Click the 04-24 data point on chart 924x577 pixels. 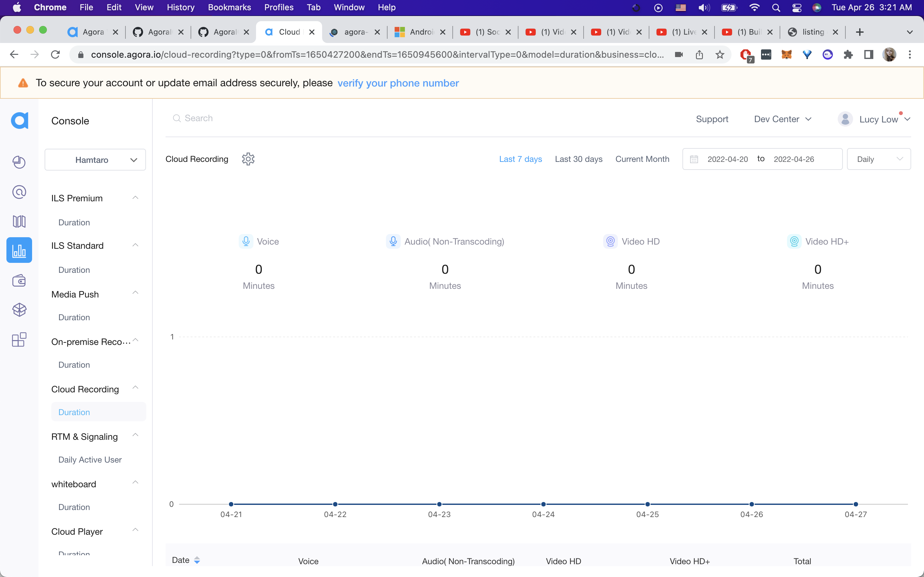pyautogui.click(x=543, y=504)
